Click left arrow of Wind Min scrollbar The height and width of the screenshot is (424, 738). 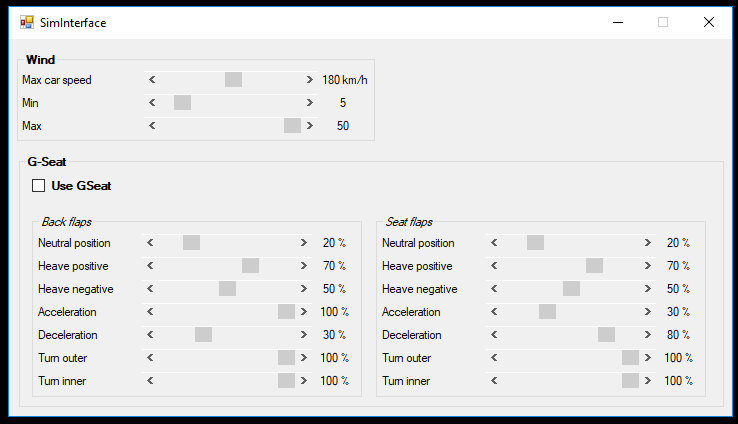coord(152,103)
